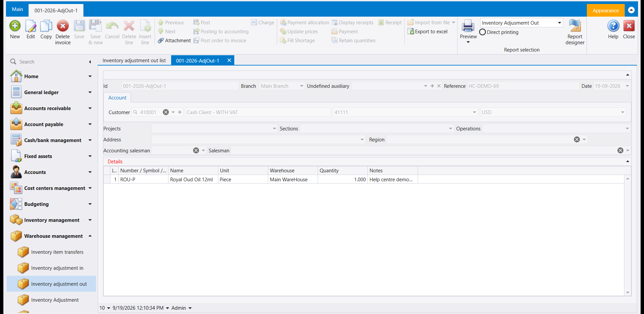Image resolution: width=644 pixels, height=314 pixels.
Task: Open General ledger module
Action: pyautogui.click(x=51, y=92)
